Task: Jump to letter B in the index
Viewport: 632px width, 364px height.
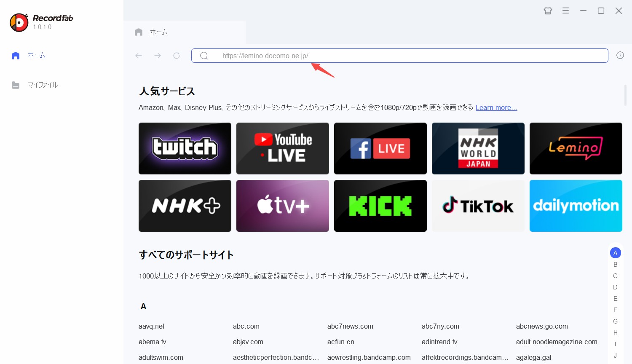Action: coord(616,265)
